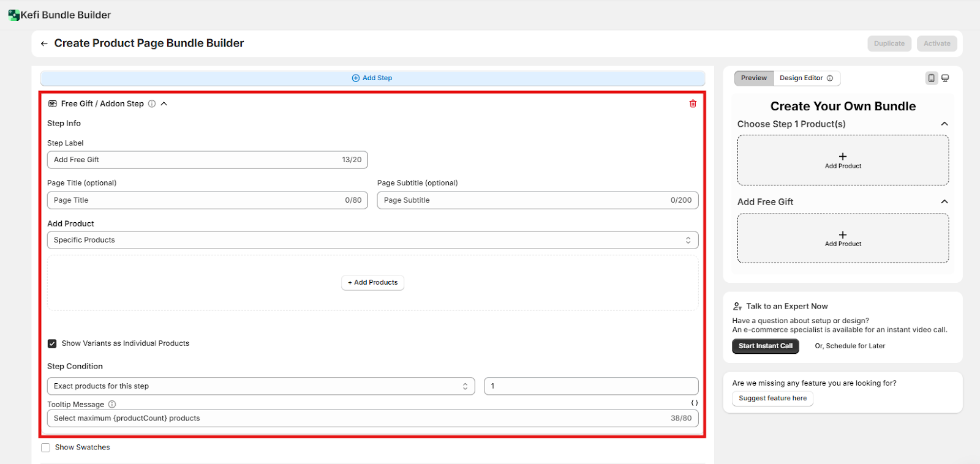Click the Tooltip Message info icon
The image size is (980, 464).
[112, 405]
